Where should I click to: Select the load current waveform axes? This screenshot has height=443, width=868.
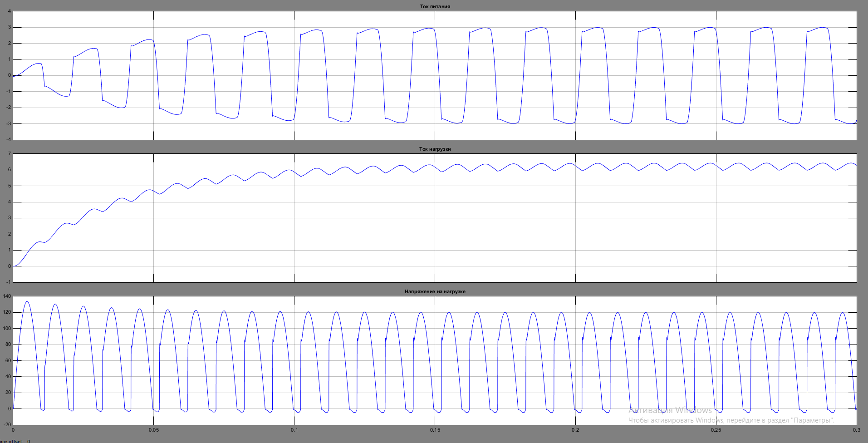435,218
